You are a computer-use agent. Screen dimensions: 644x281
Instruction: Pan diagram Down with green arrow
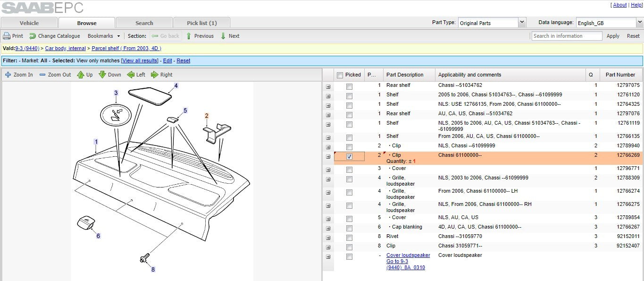point(102,75)
